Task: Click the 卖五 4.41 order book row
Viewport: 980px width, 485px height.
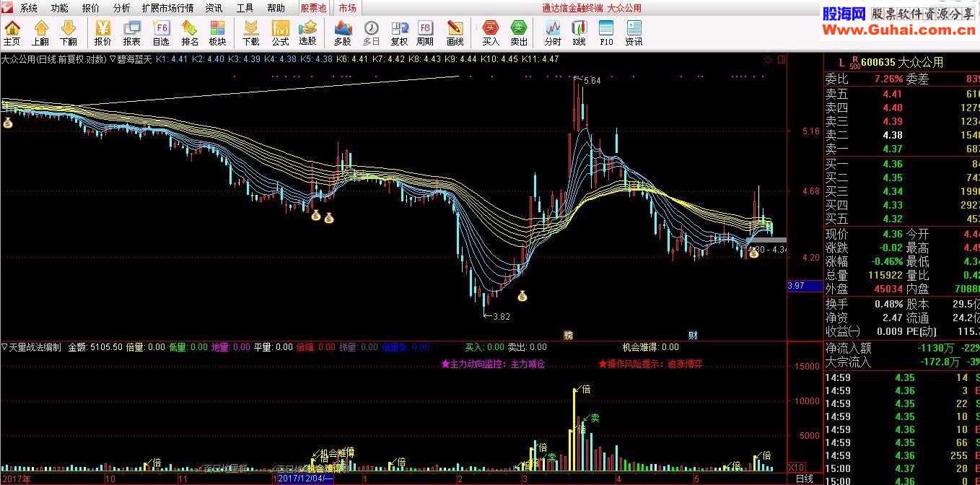Action: coord(902,94)
